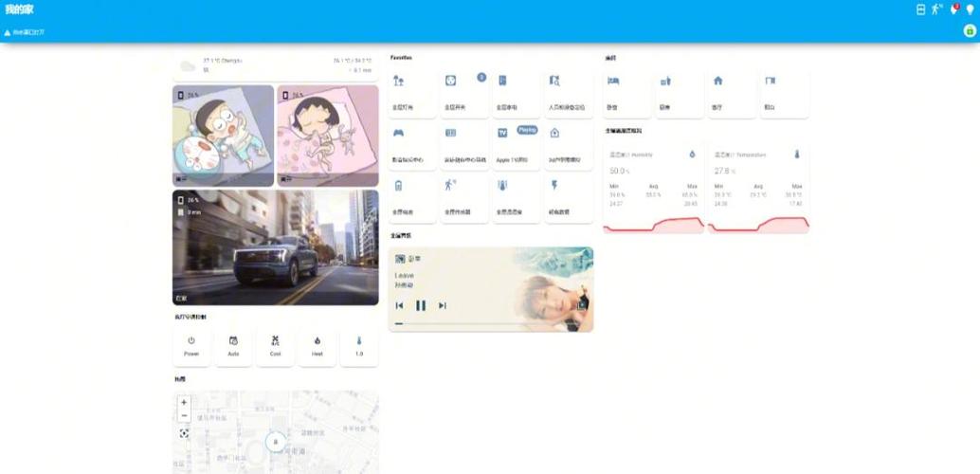Fit map to markers using frame icon
The height and width of the screenshot is (474, 980).
point(184,433)
